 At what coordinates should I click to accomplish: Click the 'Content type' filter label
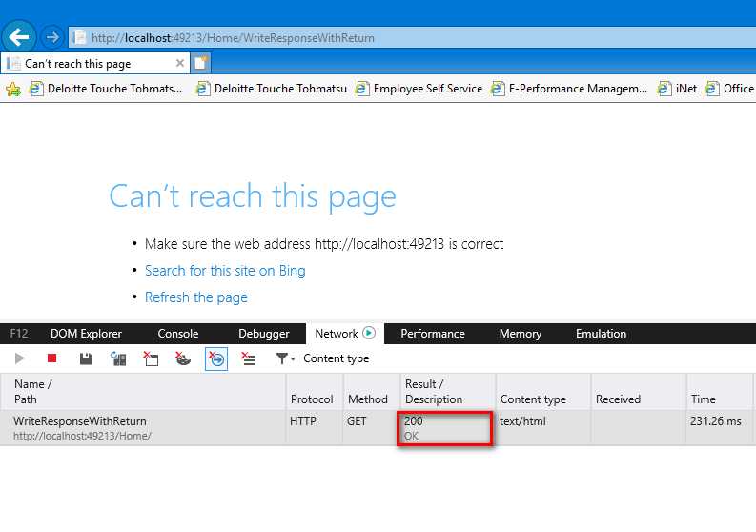tap(337, 358)
